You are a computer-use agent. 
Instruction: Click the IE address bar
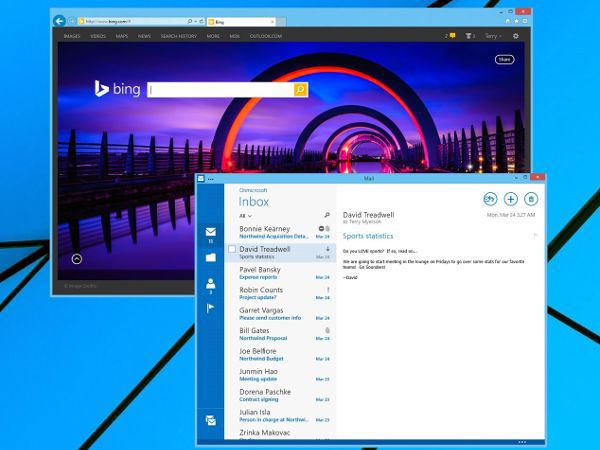132,21
